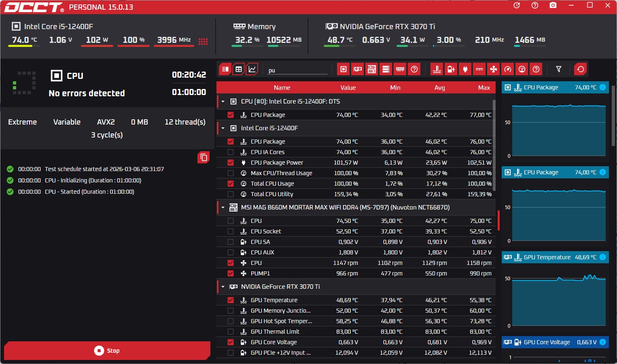Take a screenshot with the camera icon

tap(553, 5)
